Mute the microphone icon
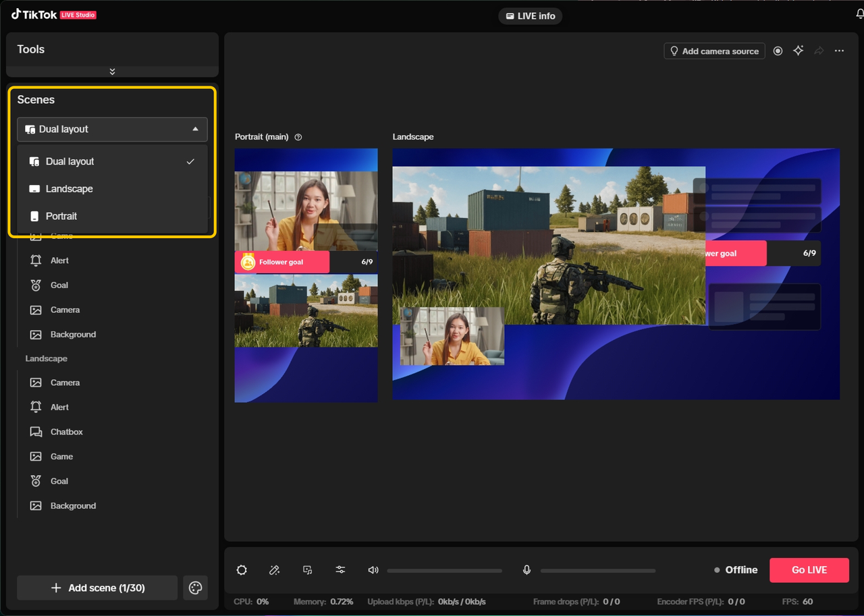This screenshot has height=616, width=864. point(526,570)
